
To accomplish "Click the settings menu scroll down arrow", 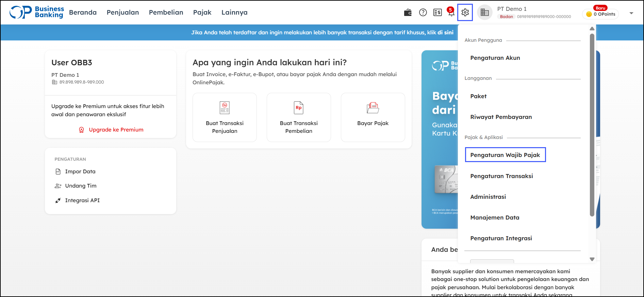I will pos(592,259).
